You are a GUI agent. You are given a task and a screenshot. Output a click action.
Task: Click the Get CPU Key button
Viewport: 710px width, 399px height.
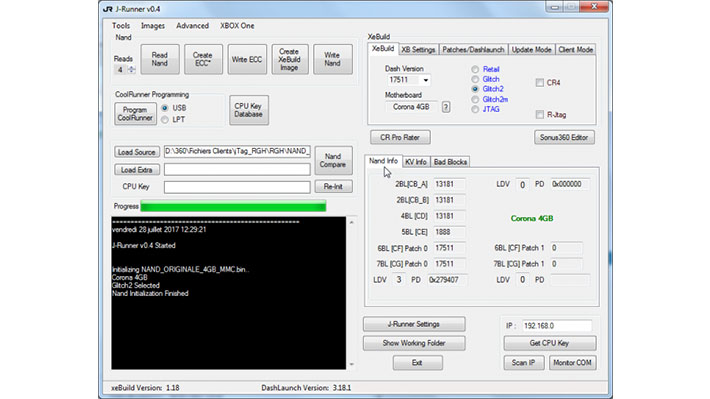[550, 343]
